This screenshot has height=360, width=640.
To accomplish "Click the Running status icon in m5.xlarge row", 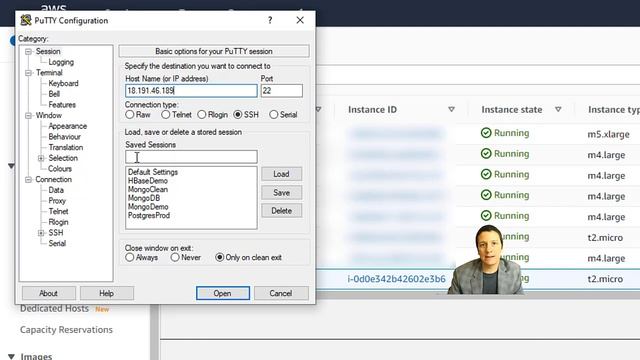I will (486, 133).
